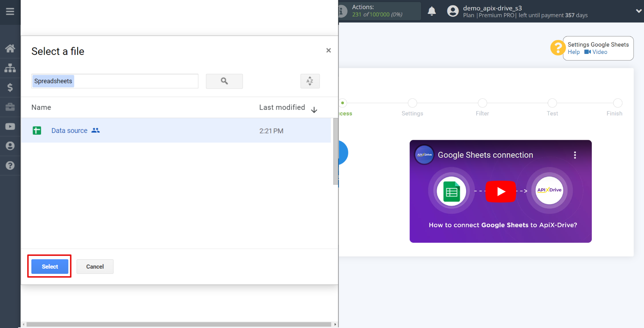Click the Select button
The height and width of the screenshot is (328, 644).
pyautogui.click(x=50, y=267)
